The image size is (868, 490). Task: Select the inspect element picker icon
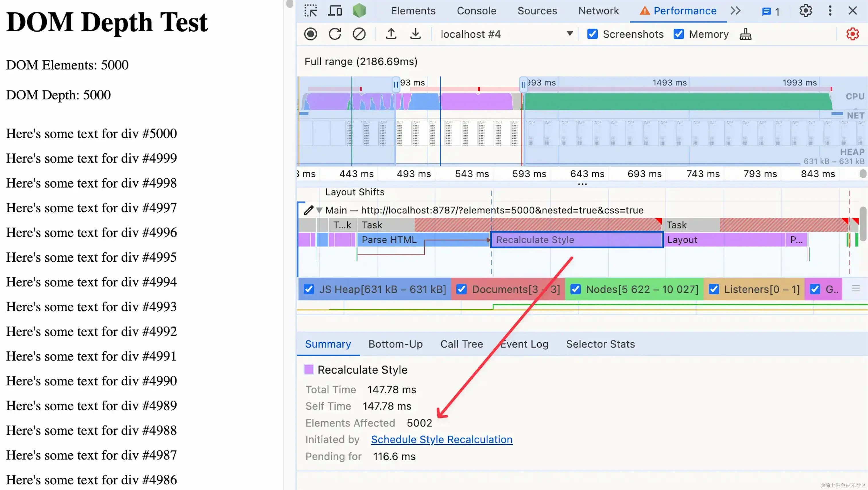point(310,11)
